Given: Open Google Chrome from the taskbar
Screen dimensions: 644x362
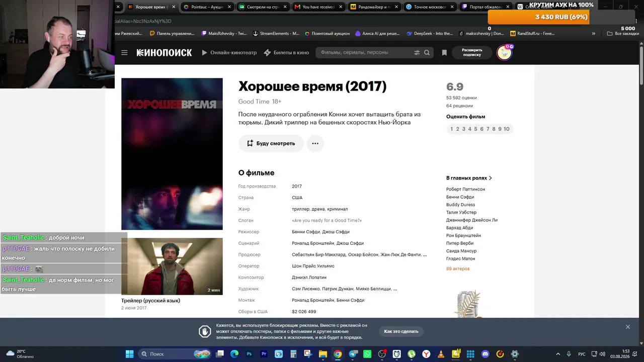Looking at the screenshot, I should (x=338, y=354).
